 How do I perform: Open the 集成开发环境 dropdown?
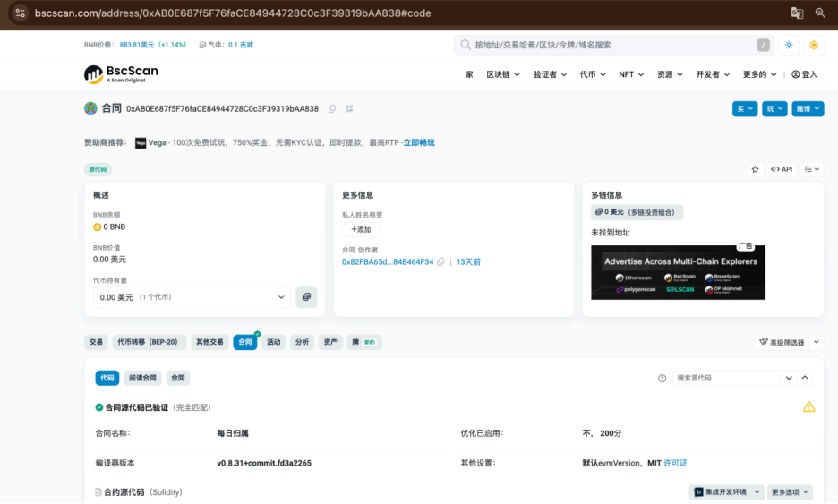tap(729, 492)
